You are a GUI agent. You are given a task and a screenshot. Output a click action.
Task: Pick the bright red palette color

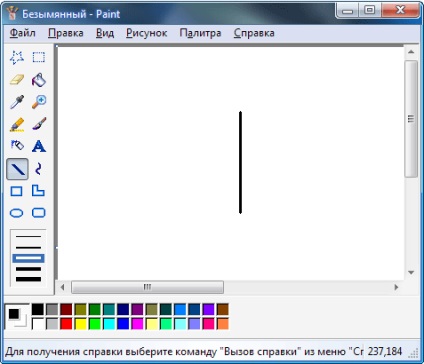point(66,324)
